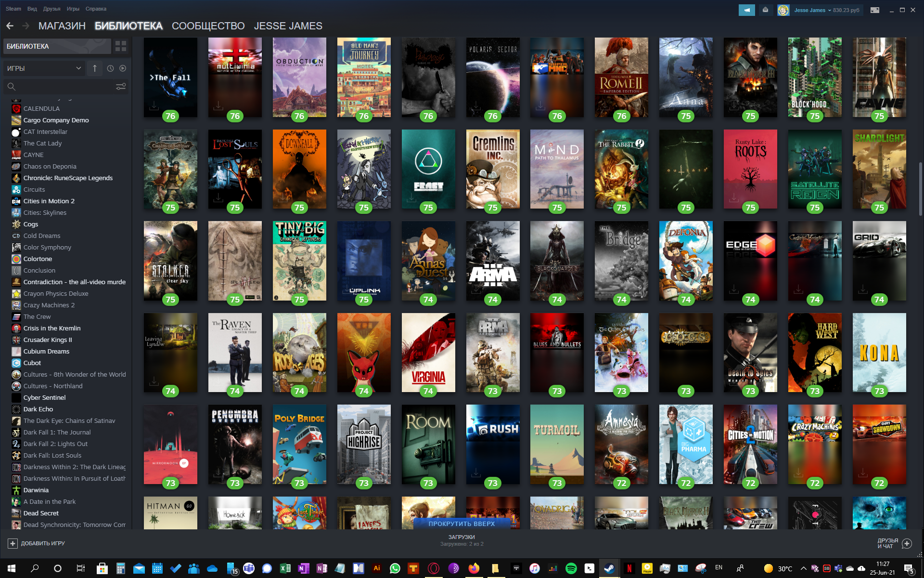Expand the ИГРЫ category dropdown
The image size is (924, 578).
(x=44, y=68)
